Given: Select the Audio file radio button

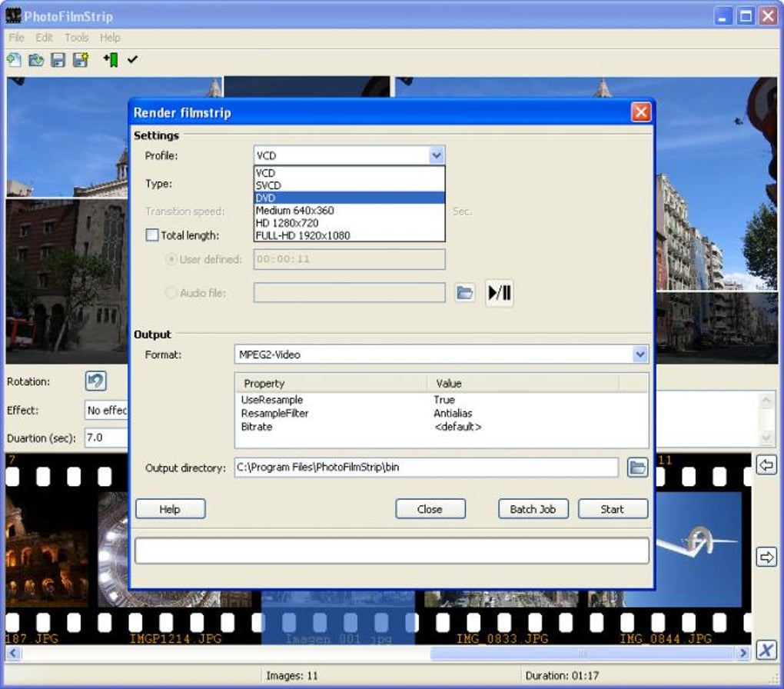Looking at the screenshot, I should coord(171,293).
